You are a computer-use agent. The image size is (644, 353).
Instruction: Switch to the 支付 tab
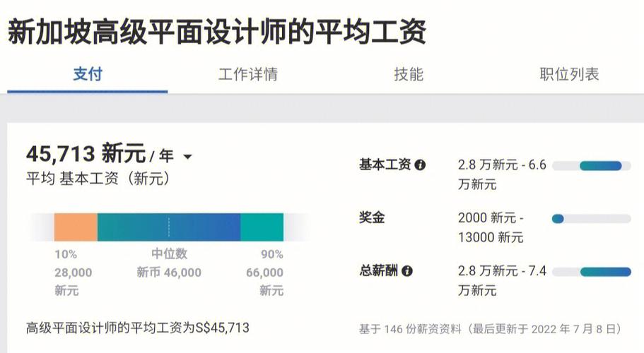coord(88,75)
